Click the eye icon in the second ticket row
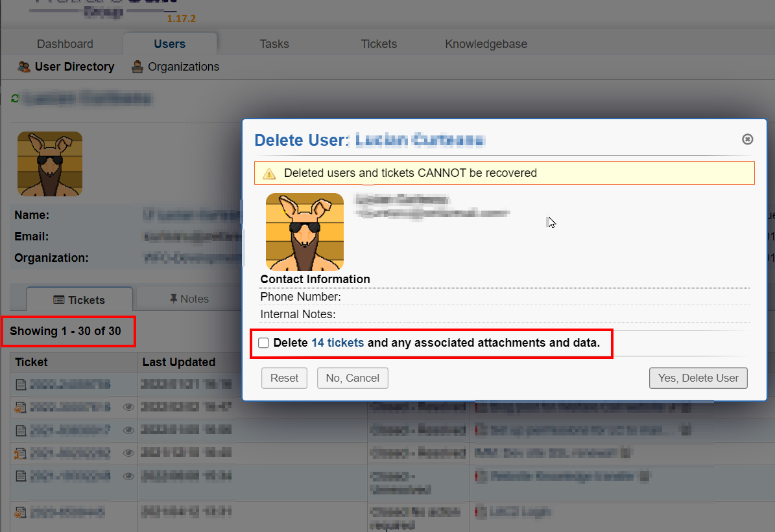The height and width of the screenshot is (532, 775). click(x=128, y=408)
